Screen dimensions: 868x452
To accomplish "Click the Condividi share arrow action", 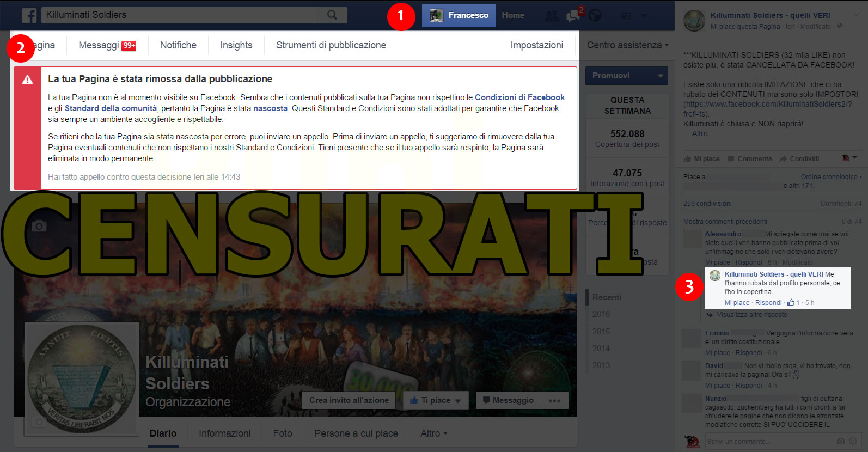I will pyautogui.click(x=799, y=159).
